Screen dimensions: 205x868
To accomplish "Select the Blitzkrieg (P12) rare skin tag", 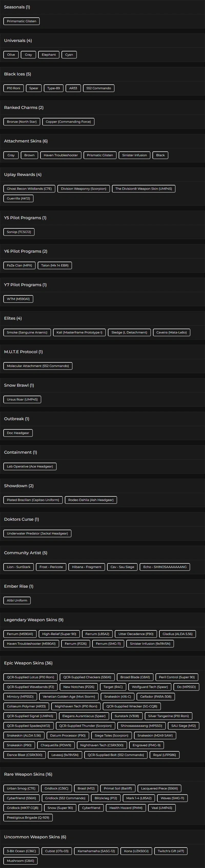I will (x=106, y=798).
